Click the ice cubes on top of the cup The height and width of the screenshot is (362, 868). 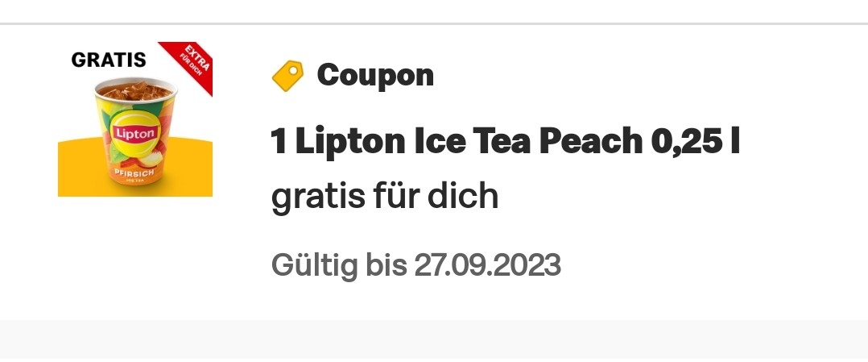tap(135, 90)
